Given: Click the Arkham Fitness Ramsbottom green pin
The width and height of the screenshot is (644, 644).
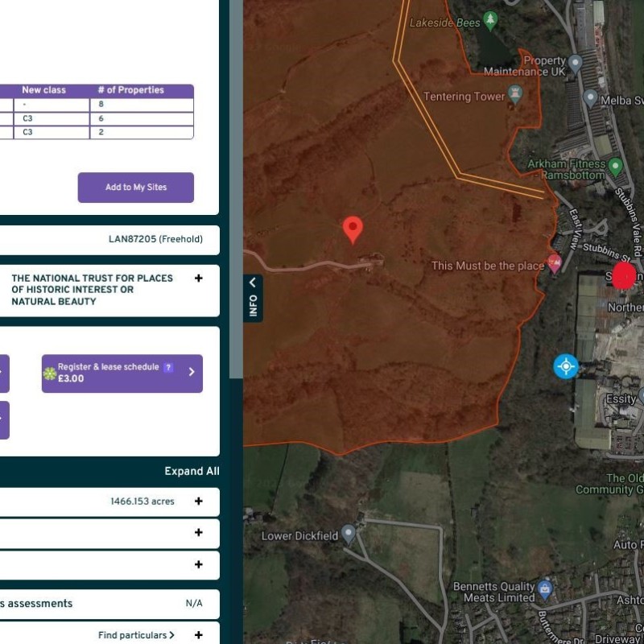Looking at the screenshot, I should pyautogui.click(x=616, y=167).
